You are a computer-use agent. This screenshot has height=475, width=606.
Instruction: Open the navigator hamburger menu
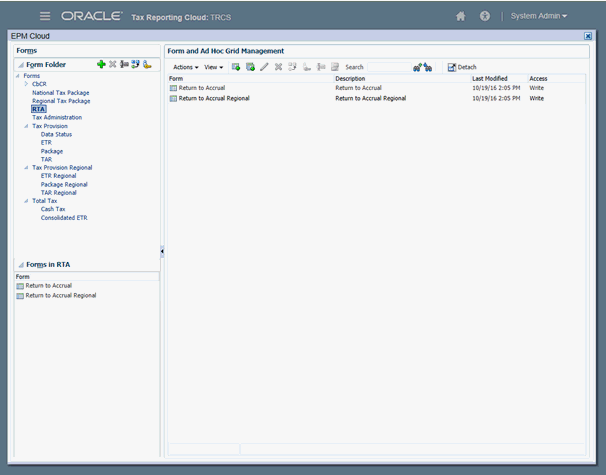[45, 16]
